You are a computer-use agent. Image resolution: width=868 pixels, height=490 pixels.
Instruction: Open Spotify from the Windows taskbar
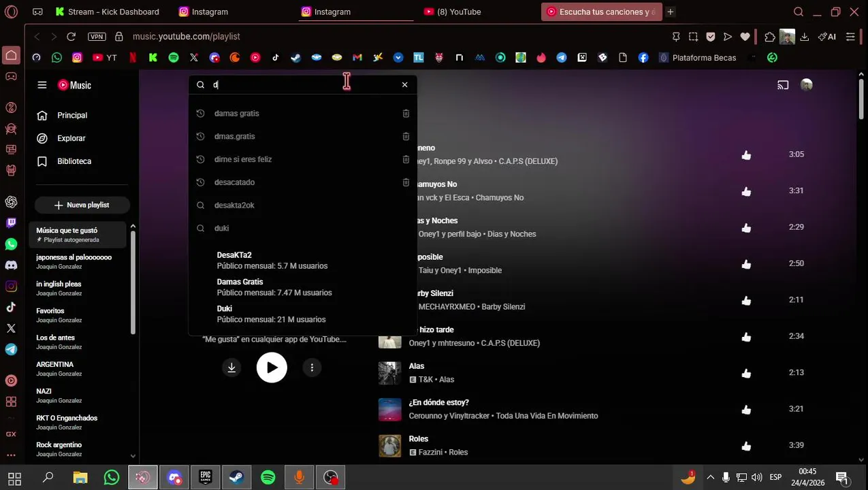click(x=268, y=478)
